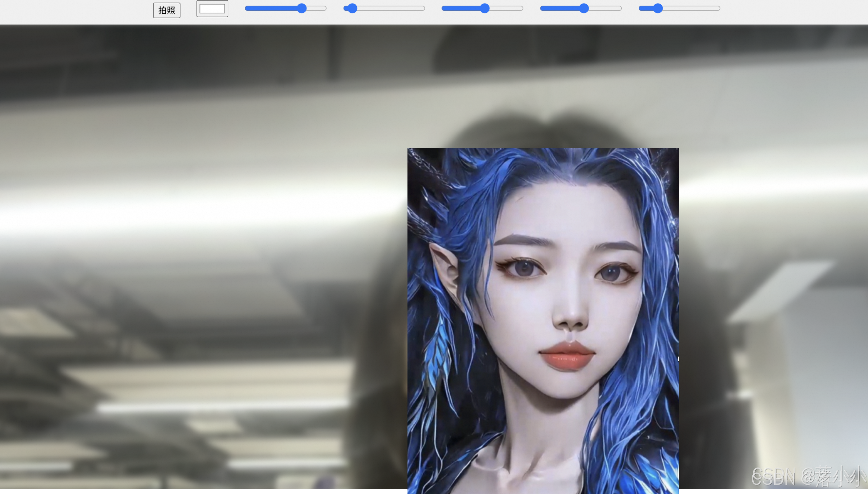Click the middle of the second slider's gray track
The image size is (868, 494).
(x=390, y=8)
